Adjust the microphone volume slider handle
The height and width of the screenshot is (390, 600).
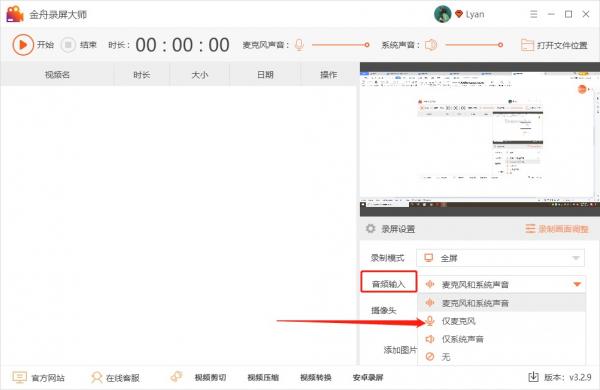367,45
